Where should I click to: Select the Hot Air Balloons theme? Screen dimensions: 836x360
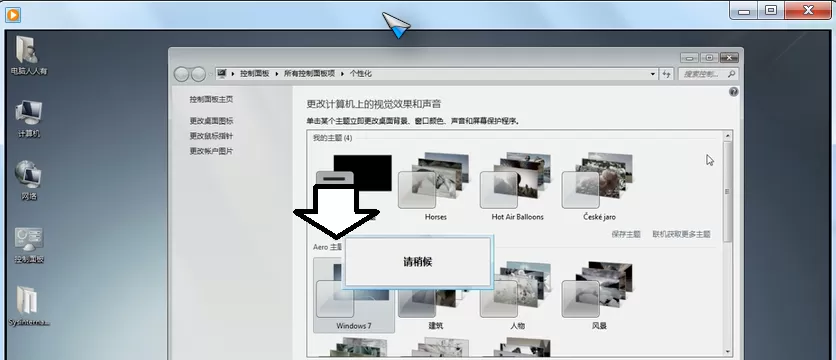pos(517,187)
